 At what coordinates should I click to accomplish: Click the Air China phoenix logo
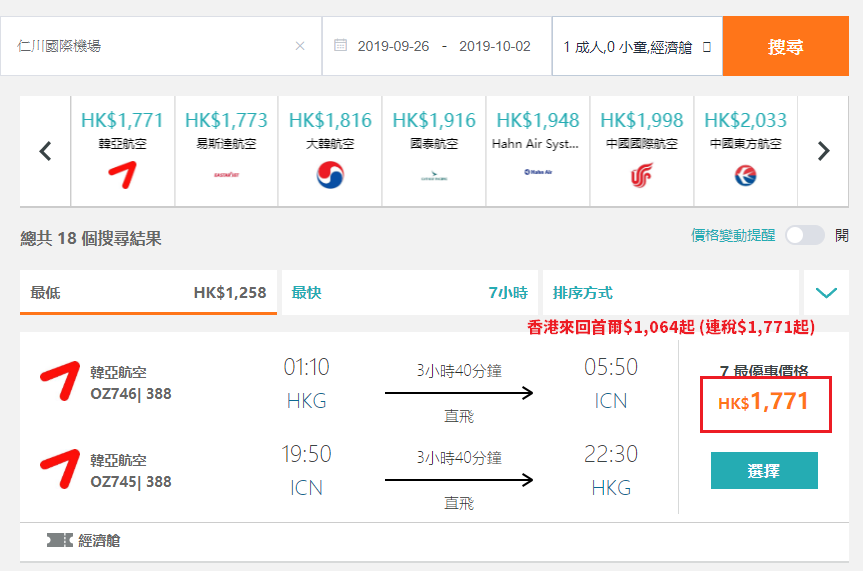pyautogui.click(x=642, y=175)
